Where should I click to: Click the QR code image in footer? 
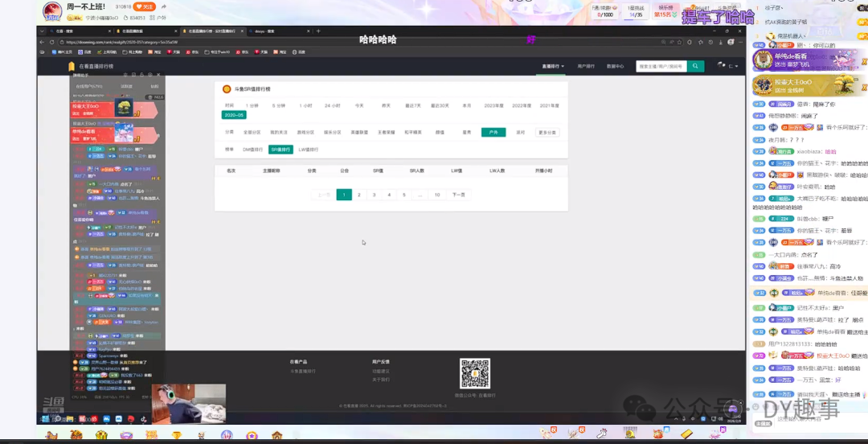[x=475, y=374]
